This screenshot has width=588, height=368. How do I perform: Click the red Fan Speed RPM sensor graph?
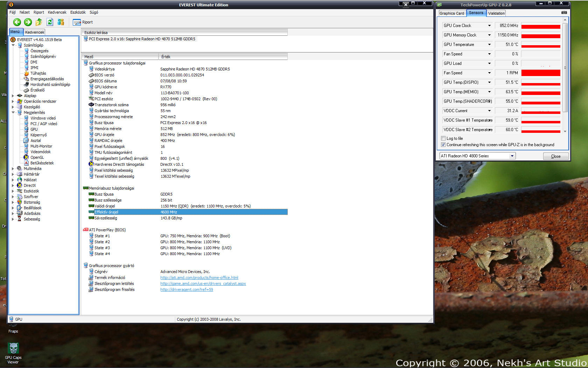point(541,73)
